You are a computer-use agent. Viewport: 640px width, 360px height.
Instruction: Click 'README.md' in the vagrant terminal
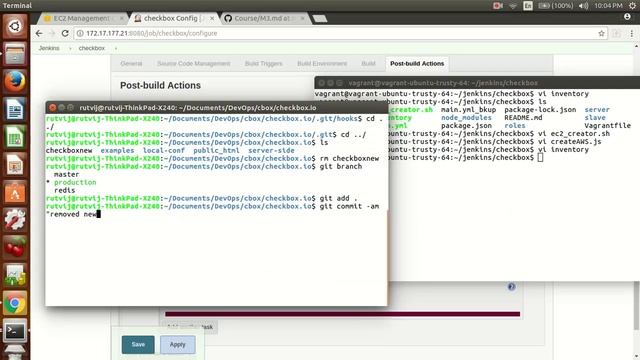coord(523,118)
